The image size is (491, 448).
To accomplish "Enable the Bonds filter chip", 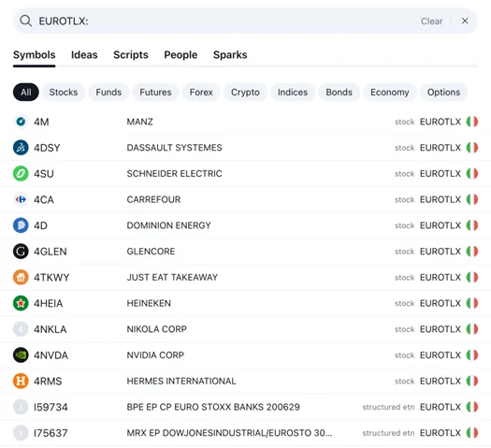I will 339,92.
